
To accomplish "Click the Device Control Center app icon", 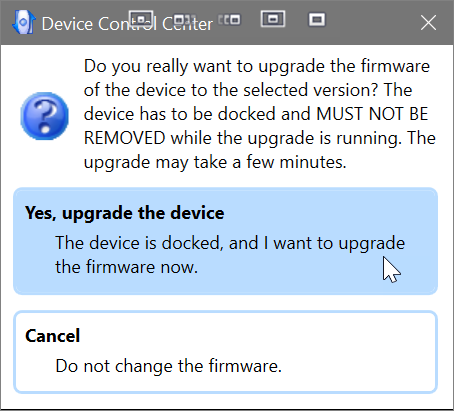I will [23, 22].
